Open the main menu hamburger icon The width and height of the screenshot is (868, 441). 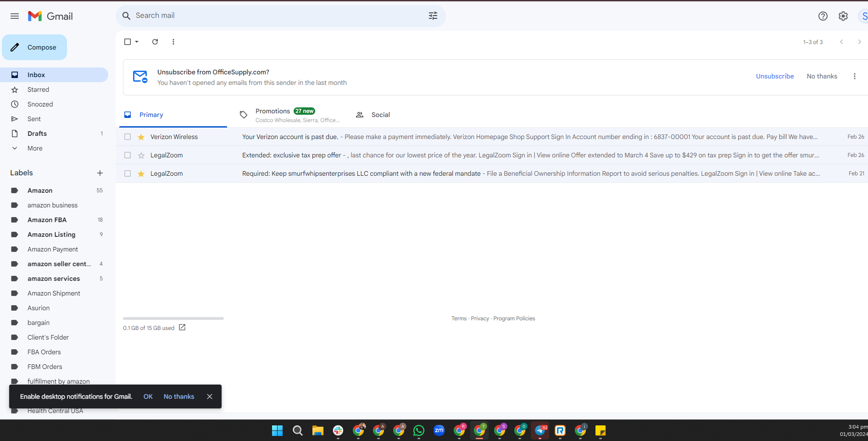15,16
